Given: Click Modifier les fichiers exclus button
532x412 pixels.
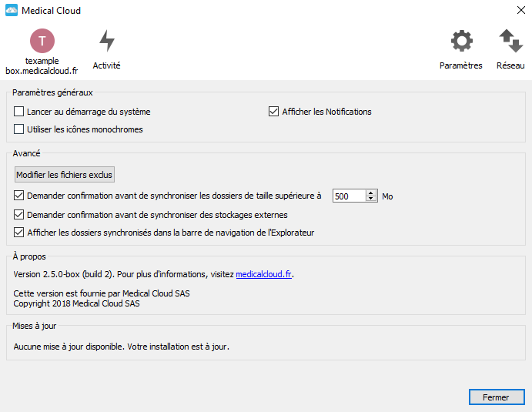Looking at the screenshot, I should point(65,175).
